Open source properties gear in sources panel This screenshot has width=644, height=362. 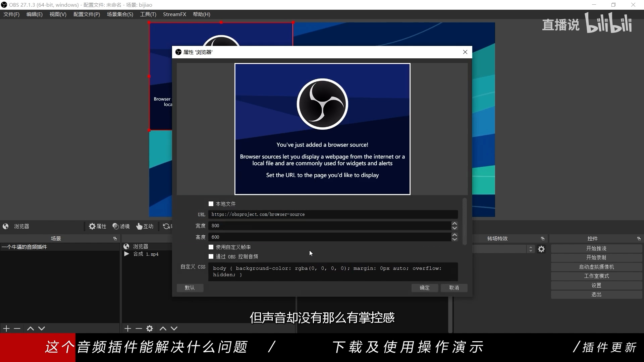point(150,328)
